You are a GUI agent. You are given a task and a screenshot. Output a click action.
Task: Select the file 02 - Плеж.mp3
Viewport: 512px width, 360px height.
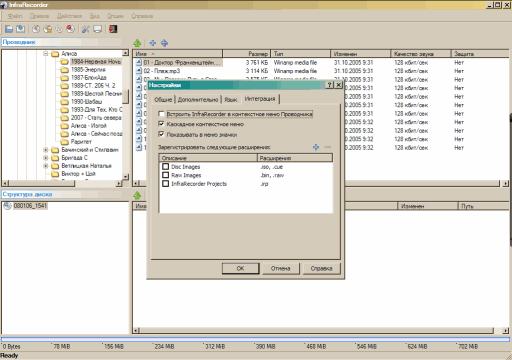click(162, 71)
